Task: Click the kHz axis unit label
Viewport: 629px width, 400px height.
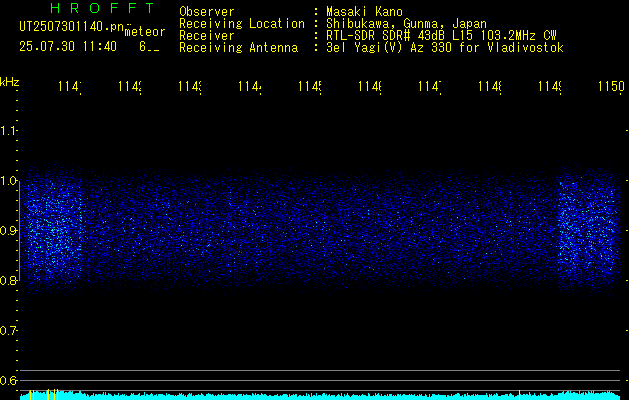Action: pyautogui.click(x=10, y=82)
